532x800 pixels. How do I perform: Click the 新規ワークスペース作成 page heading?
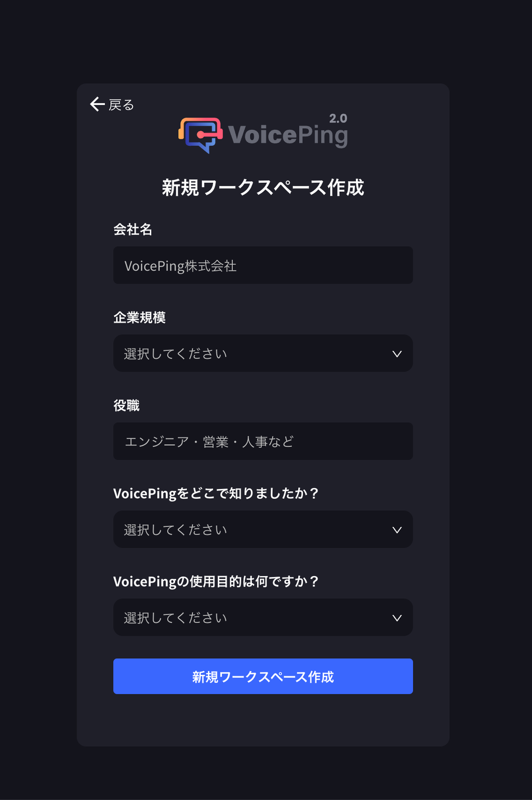pyautogui.click(x=263, y=189)
